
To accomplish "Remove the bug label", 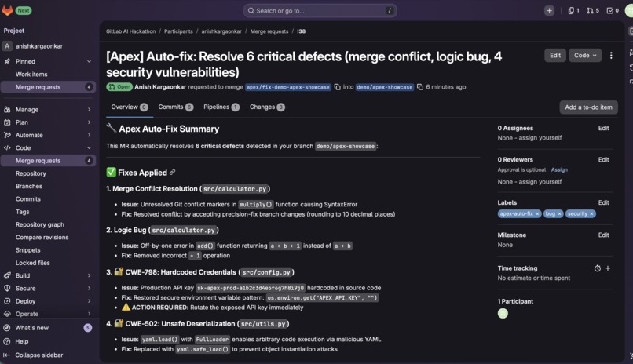I will [x=559, y=214].
